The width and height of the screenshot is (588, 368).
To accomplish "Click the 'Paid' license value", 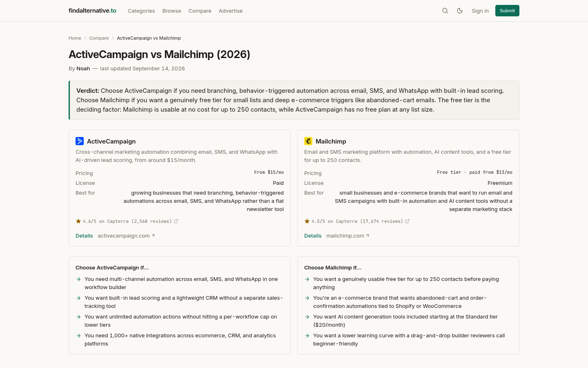I will click(278, 183).
